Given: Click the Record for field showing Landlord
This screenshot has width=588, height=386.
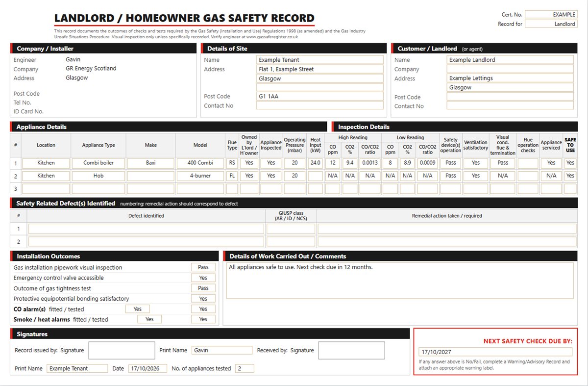Looking at the screenshot, I should (551, 24).
